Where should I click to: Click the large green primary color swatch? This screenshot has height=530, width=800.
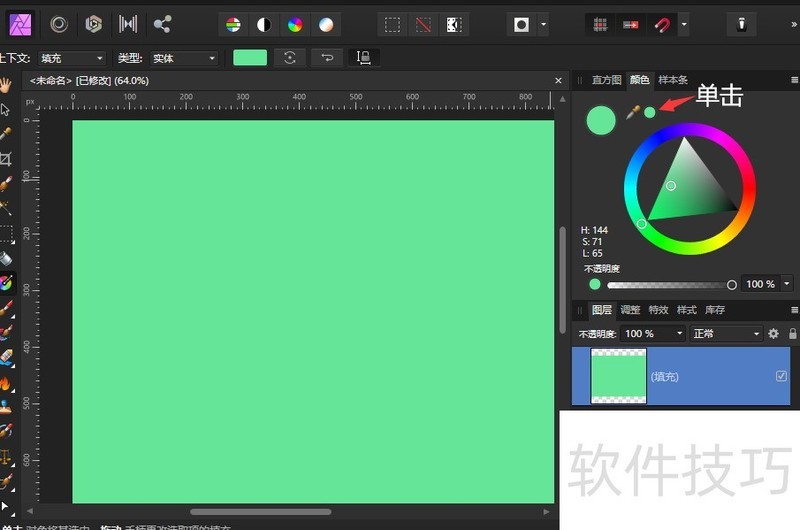click(x=601, y=120)
